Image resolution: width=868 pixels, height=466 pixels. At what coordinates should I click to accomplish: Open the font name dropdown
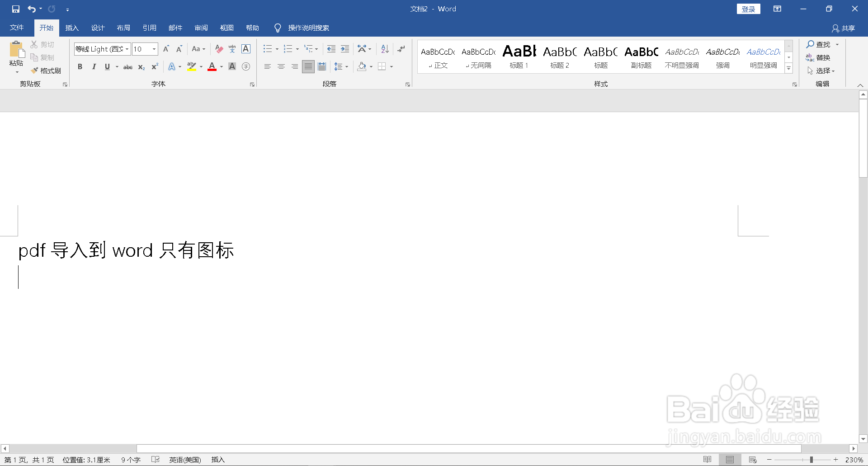tap(127, 49)
